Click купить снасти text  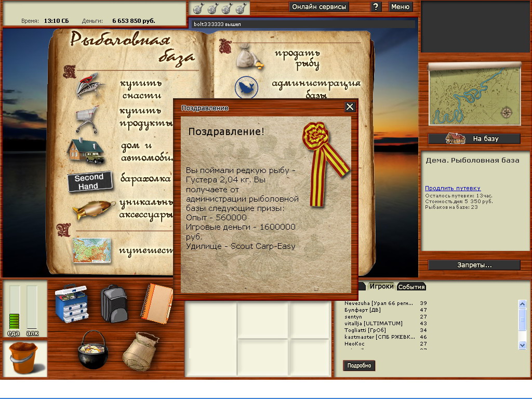click(x=141, y=89)
